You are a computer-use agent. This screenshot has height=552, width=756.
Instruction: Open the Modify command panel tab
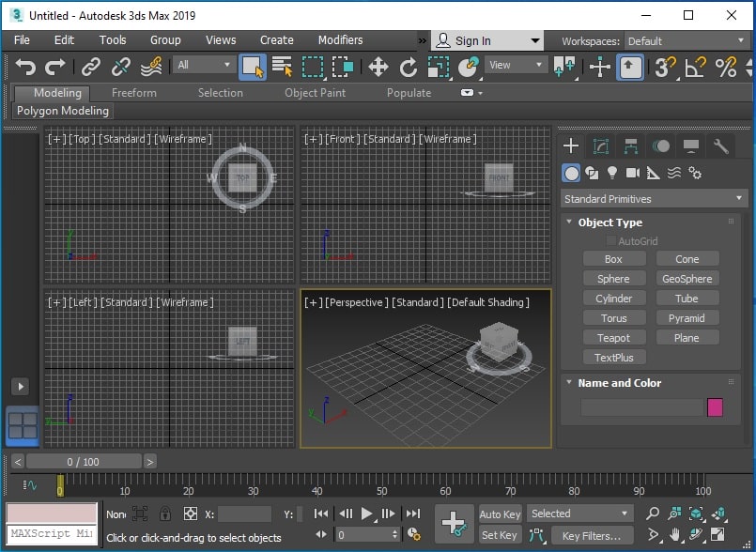click(x=601, y=146)
